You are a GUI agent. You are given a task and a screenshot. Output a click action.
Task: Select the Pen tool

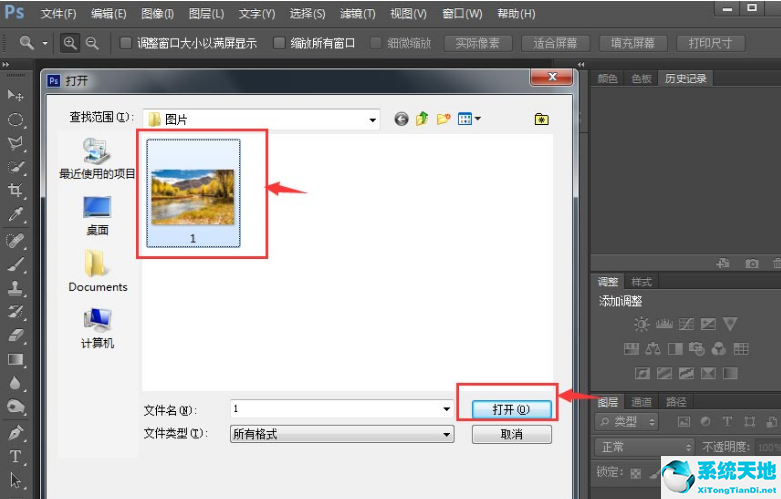[15, 432]
